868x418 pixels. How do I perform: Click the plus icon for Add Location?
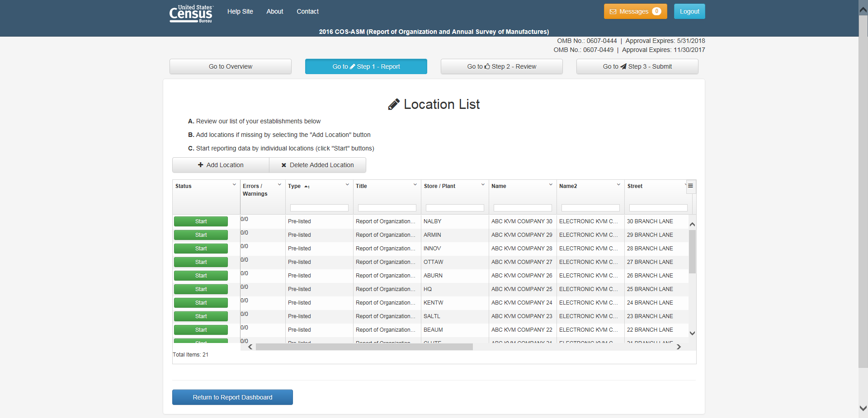pyautogui.click(x=200, y=165)
